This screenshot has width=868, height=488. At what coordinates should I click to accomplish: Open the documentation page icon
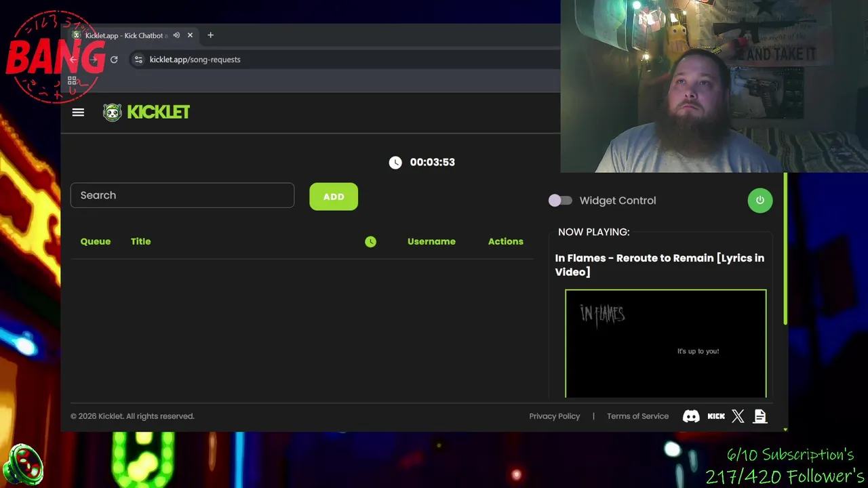760,416
